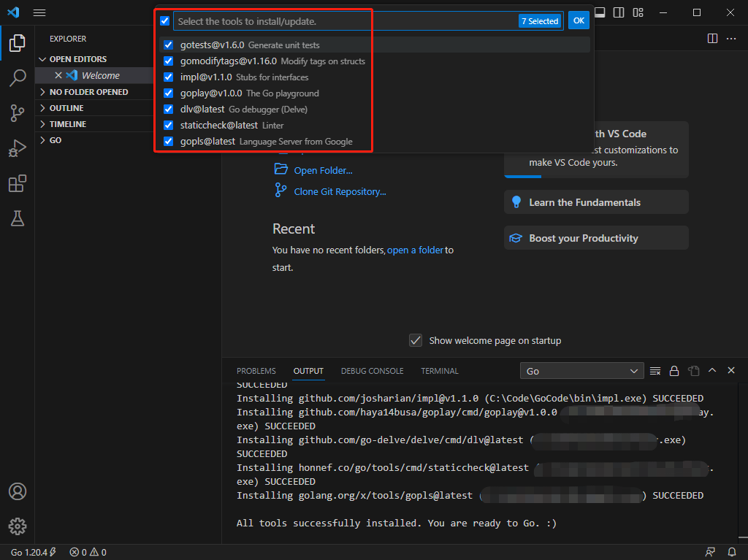Close the Welcome editor in Open Editors

[x=58, y=75]
